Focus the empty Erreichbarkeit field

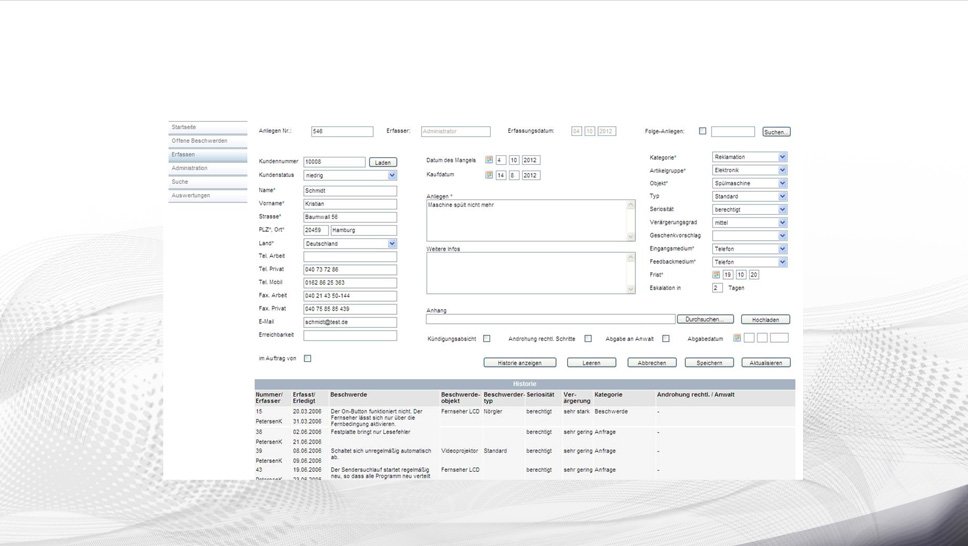[x=350, y=335]
